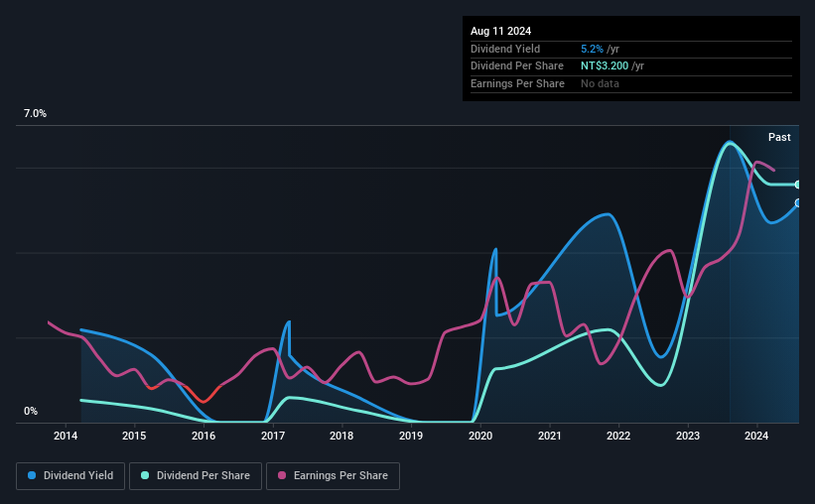Screen dimensions: 815x504
Task: Select the 2024 x-axis year label
Action: 756,436
